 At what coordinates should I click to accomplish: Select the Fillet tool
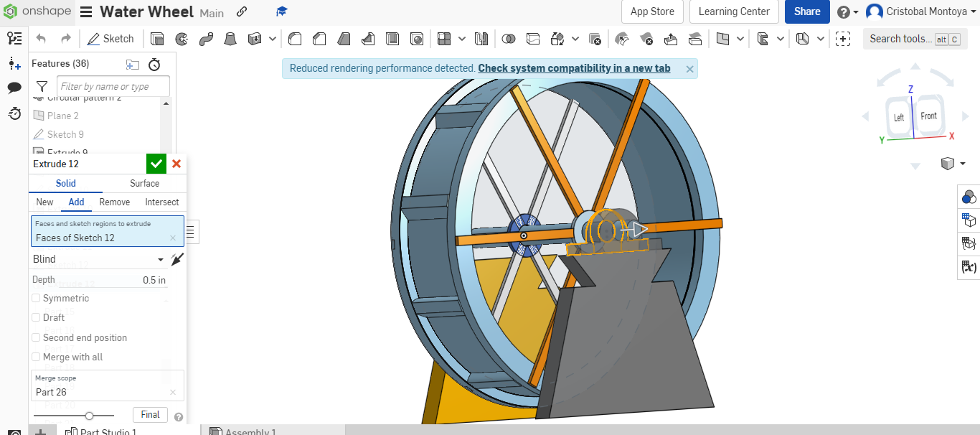click(295, 39)
